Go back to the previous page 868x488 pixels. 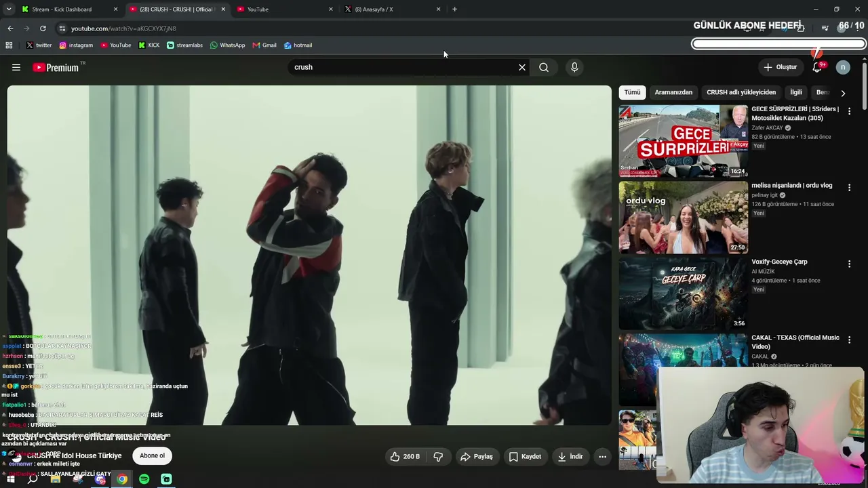tap(10, 28)
